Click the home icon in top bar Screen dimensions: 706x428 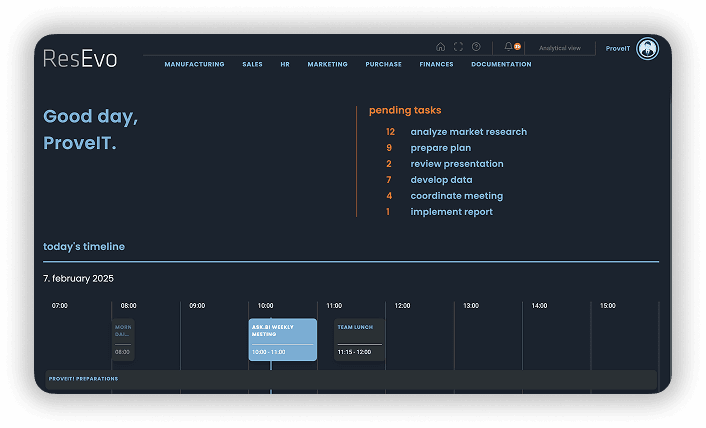441,47
